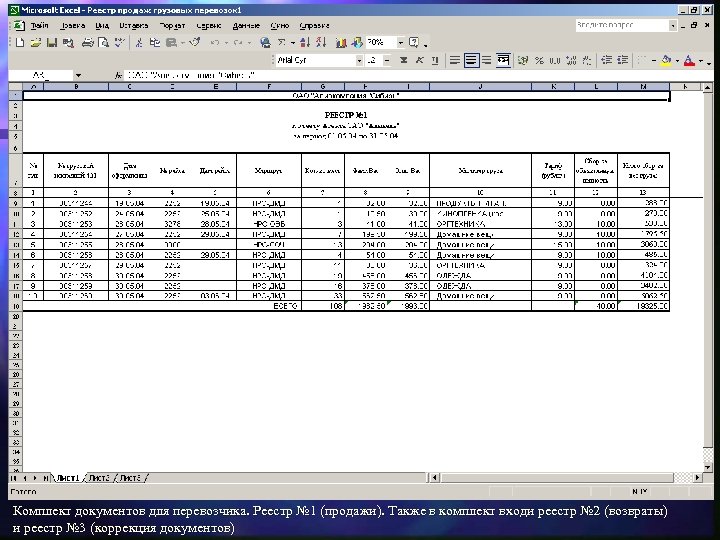Open the Правка menu

tap(73, 26)
